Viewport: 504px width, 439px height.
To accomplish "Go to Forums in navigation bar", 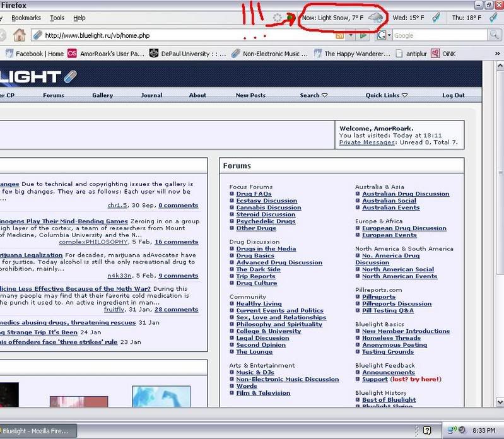I will coord(54,95).
